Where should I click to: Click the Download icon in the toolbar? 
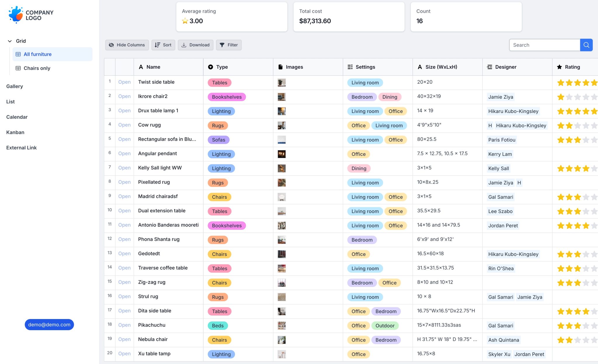(184, 45)
